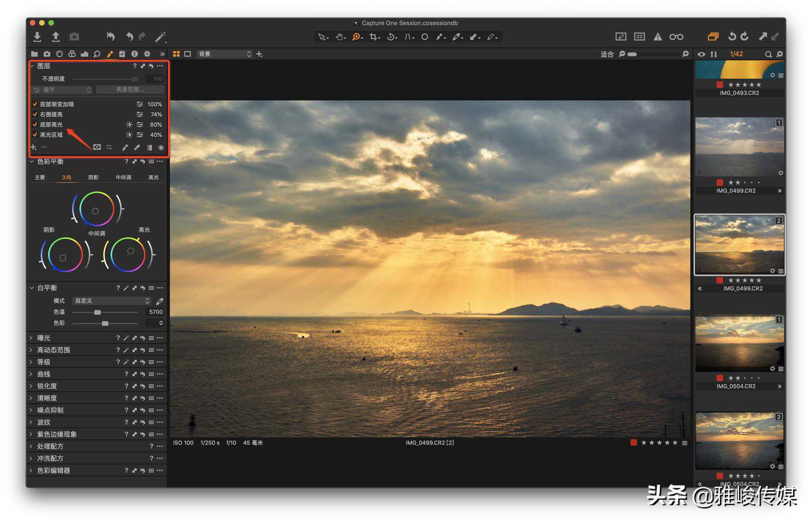Image resolution: width=812 pixels, height=522 pixels.
Task: Disable the 右侧提亮 layer checkbox
Action: 35,115
